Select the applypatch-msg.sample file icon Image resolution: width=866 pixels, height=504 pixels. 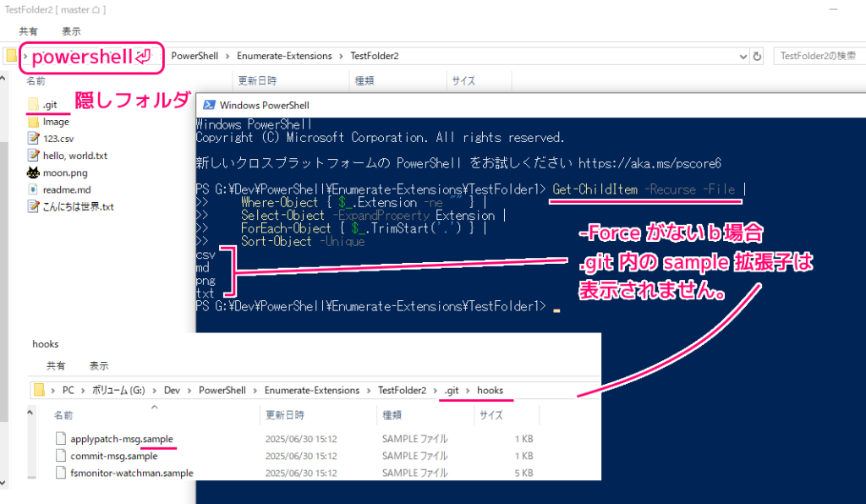[x=60, y=439]
